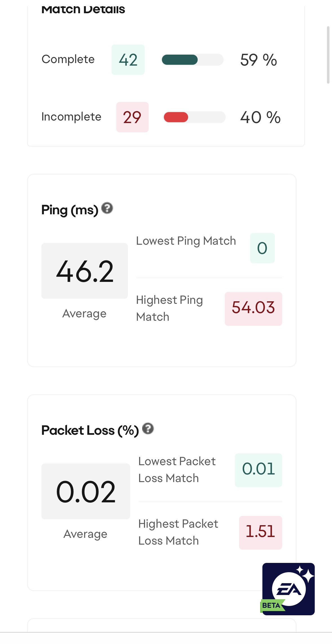Click the average packet loss value 0.02
This screenshot has width=332, height=644.
[x=86, y=491]
